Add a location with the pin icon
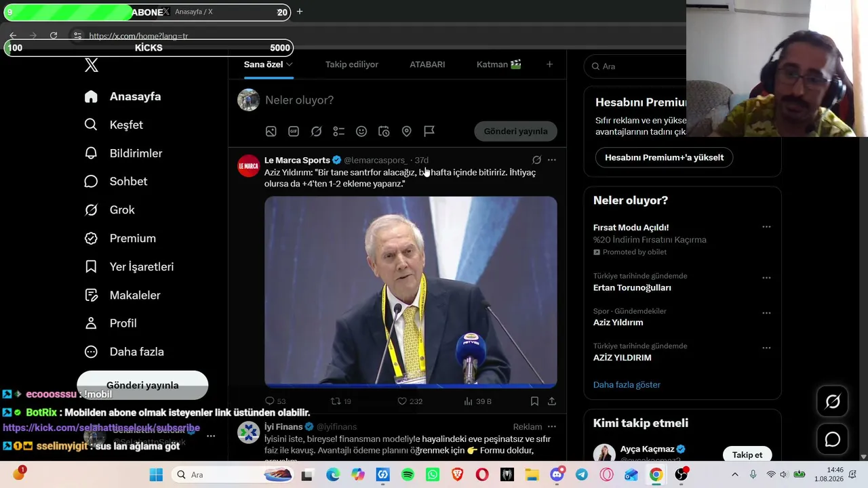The height and width of the screenshot is (488, 868). tap(407, 131)
